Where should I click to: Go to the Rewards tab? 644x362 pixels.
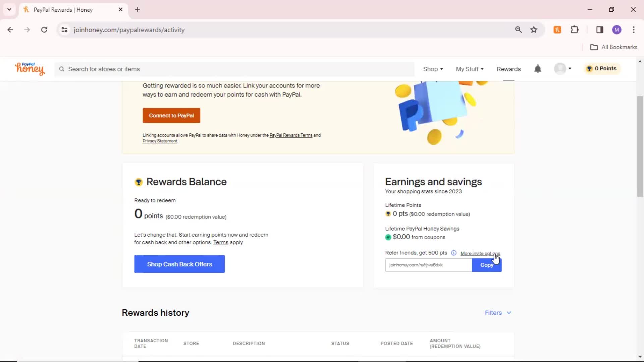pyautogui.click(x=508, y=69)
